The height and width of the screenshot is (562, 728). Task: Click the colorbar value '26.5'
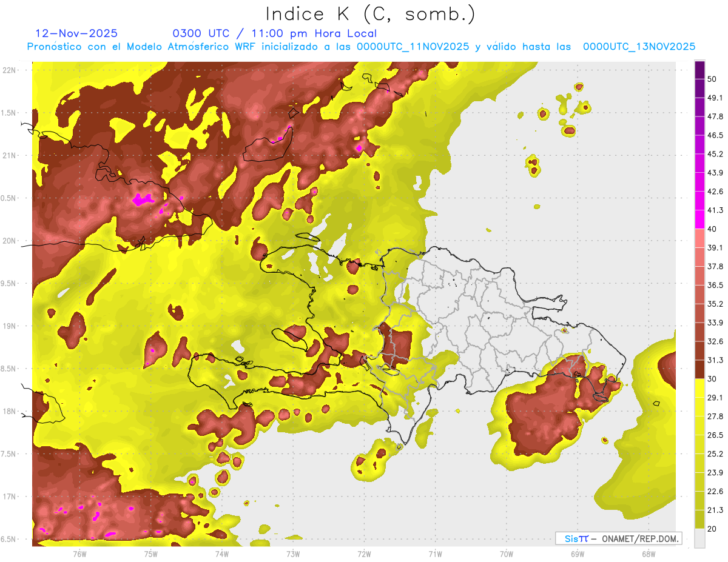(x=715, y=435)
